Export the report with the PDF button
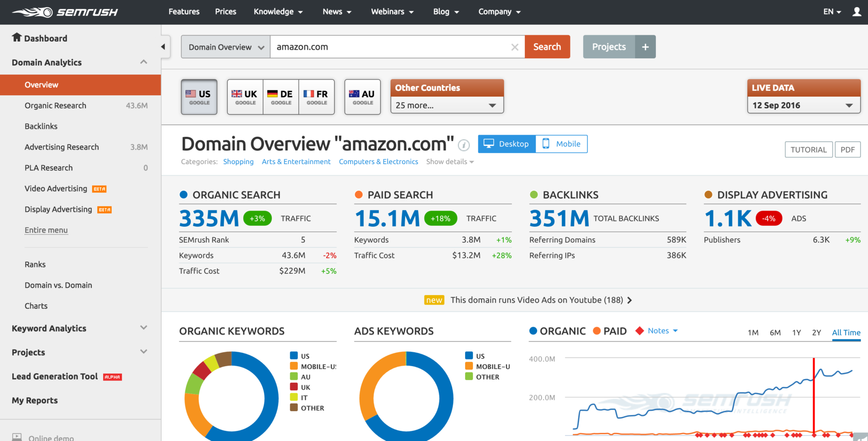 click(x=848, y=150)
